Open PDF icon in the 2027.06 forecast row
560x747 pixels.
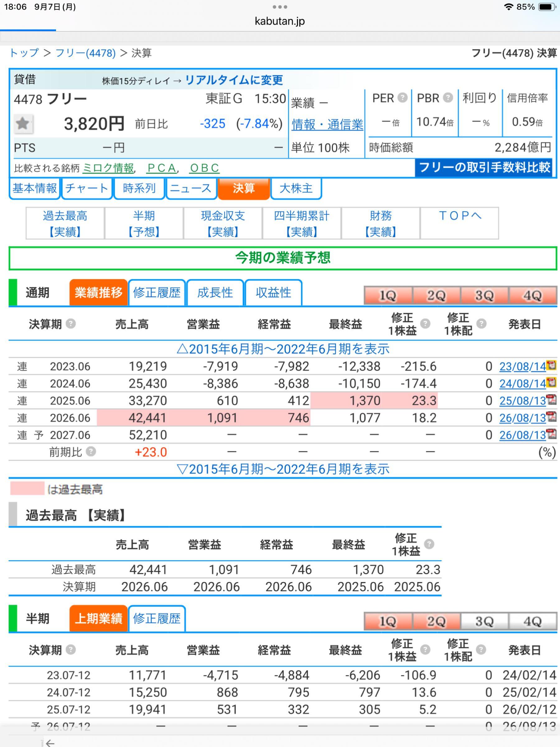coord(552,434)
